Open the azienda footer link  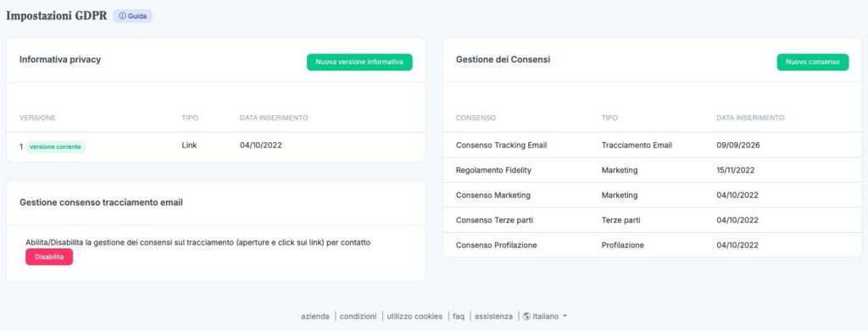pyautogui.click(x=315, y=317)
